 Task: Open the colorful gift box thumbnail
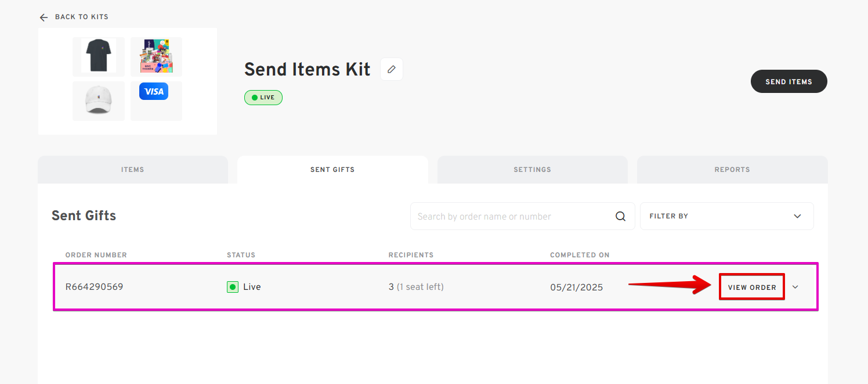[156, 56]
